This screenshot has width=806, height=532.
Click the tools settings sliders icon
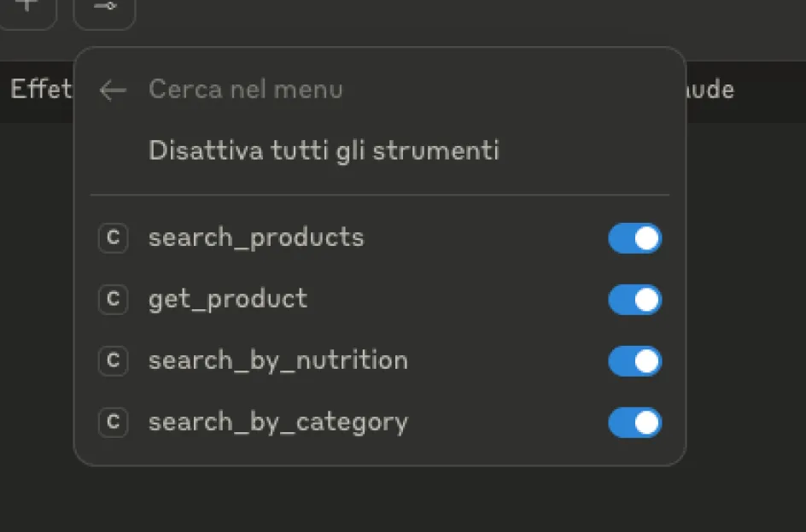pyautogui.click(x=104, y=9)
